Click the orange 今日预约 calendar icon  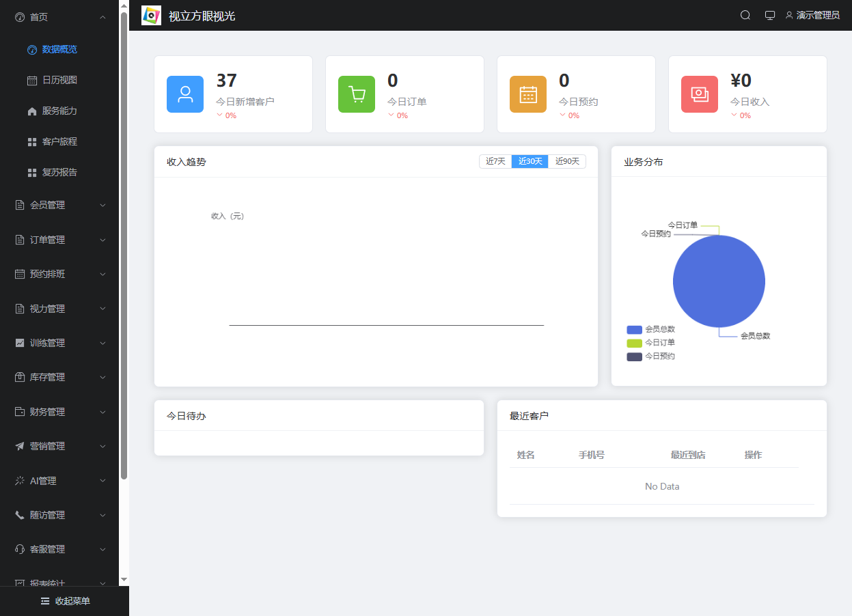coord(528,94)
